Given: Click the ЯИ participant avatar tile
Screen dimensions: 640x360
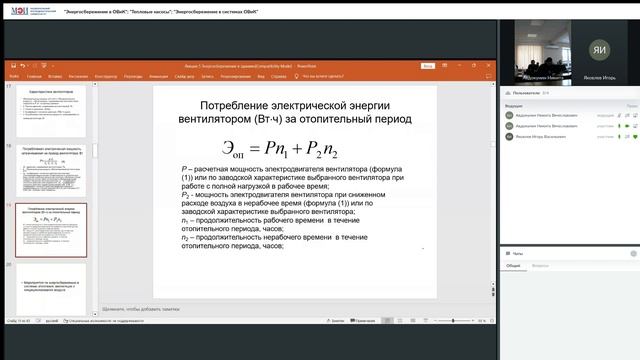Looking at the screenshot, I should pyautogui.click(x=599, y=53).
